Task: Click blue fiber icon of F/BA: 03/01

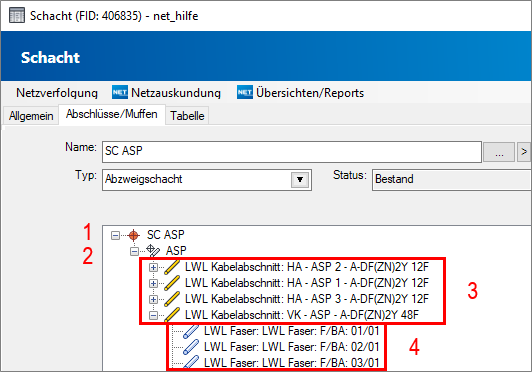Action: pos(191,362)
